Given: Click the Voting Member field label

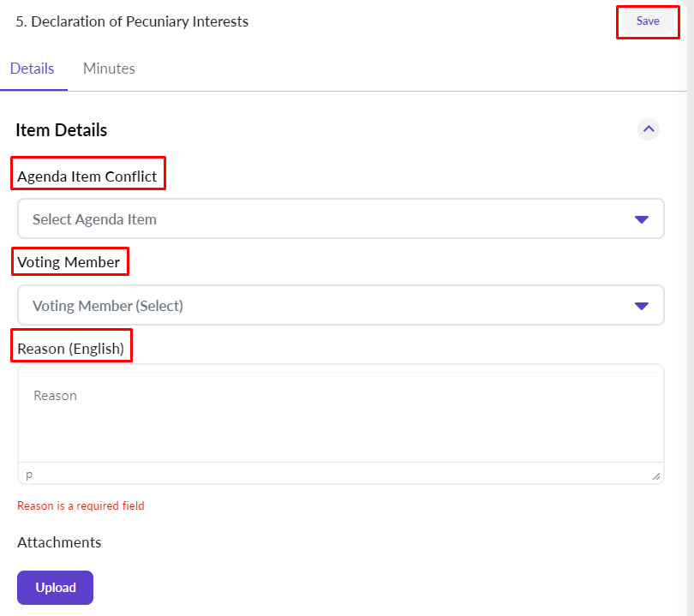Looking at the screenshot, I should (x=69, y=262).
